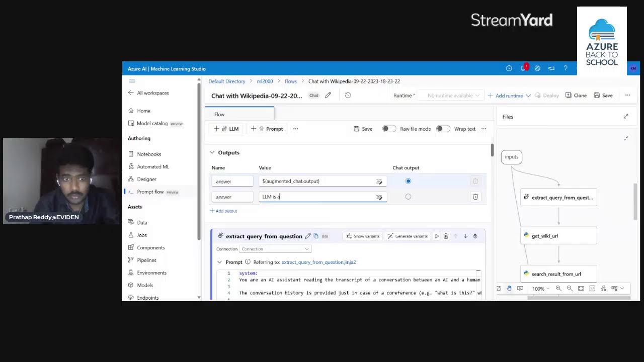Select the hand pan tool in graph
Screen dimensions: 644x362
click(509, 289)
